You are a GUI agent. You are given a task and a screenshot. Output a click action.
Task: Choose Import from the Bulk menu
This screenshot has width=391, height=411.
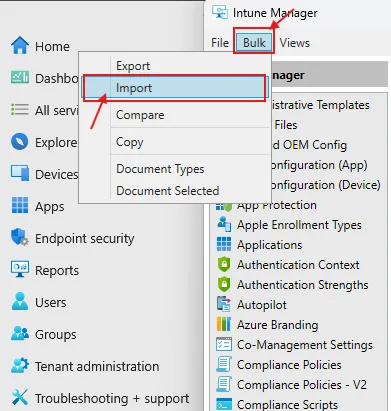[x=175, y=88]
